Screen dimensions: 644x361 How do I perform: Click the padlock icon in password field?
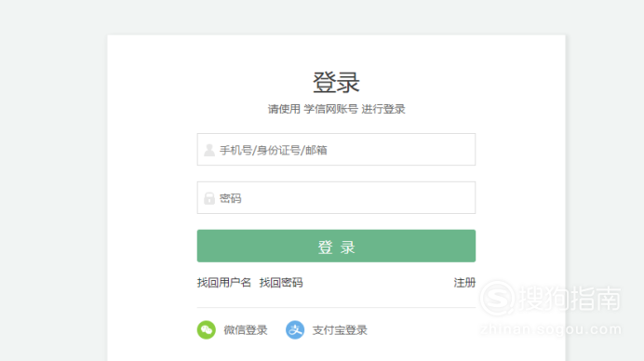pos(209,198)
